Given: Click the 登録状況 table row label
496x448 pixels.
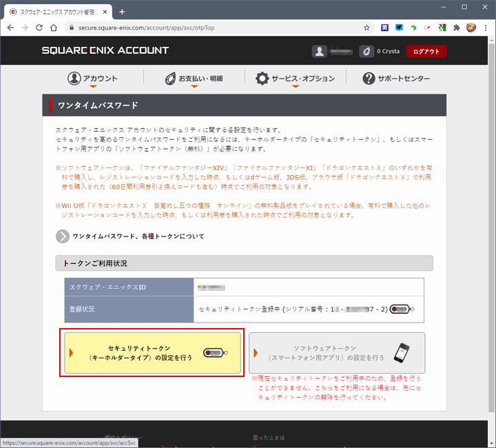Looking at the screenshot, I should (129, 309).
